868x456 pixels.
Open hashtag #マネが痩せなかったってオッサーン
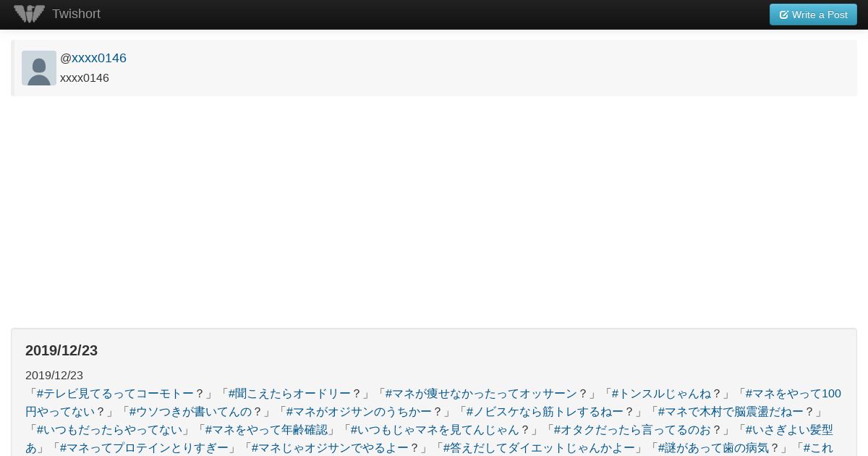[481, 394]
